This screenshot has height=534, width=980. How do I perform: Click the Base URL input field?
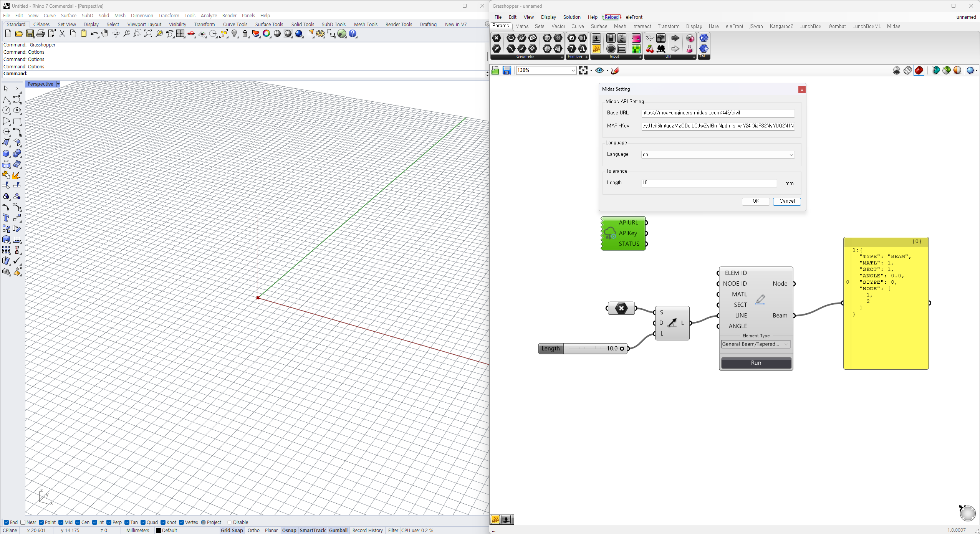718,113
